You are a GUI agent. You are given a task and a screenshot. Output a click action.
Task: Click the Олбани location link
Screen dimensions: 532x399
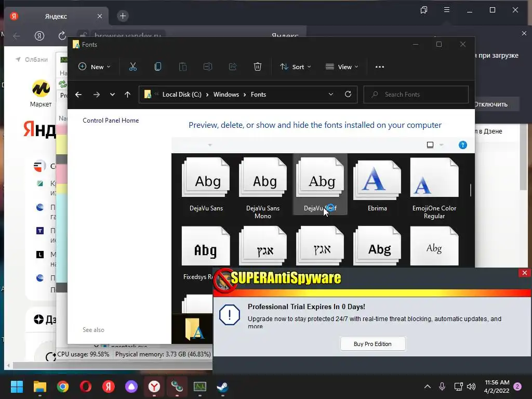(32, 59)
